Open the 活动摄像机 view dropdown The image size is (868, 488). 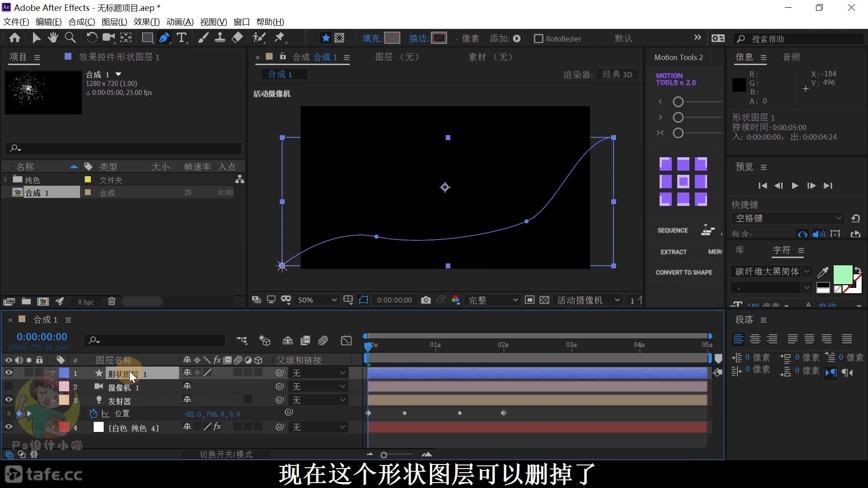click(588, 300)
